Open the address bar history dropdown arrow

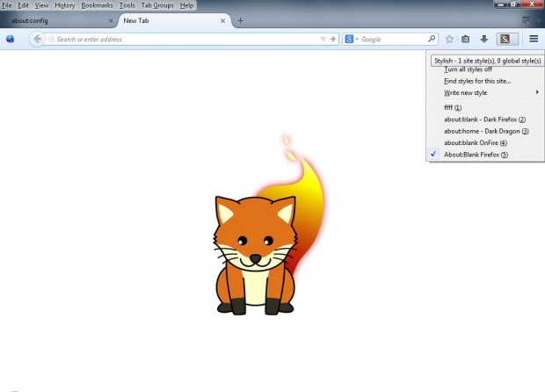point(323,39)
